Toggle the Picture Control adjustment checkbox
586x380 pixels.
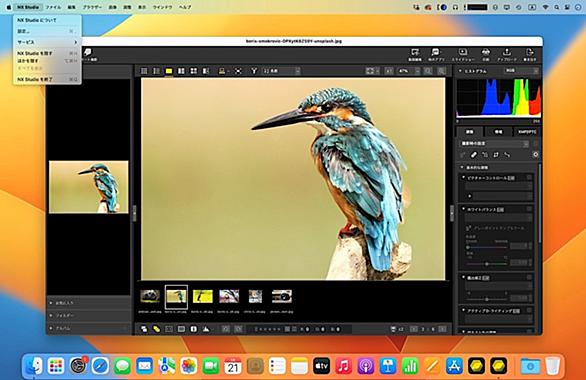pos(529,178)
